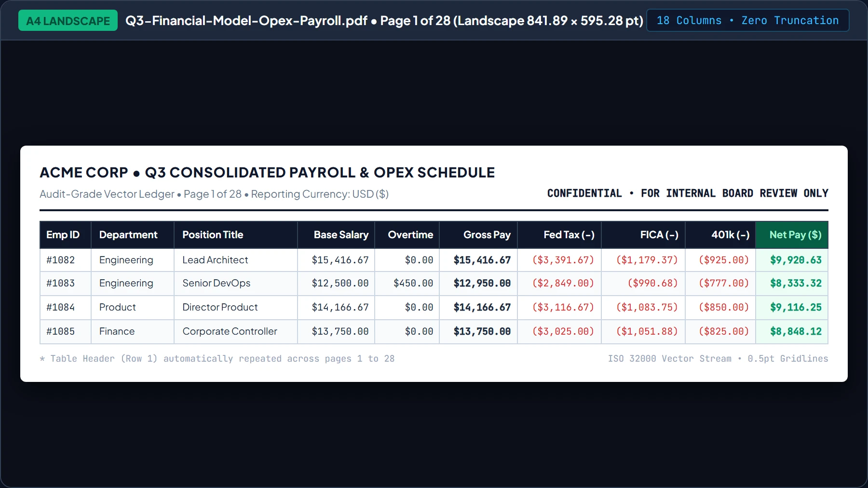Select 401k value ($925.00)
This screenshot has height=488, width=868.
pyautogui.click(x=720, y=260)
